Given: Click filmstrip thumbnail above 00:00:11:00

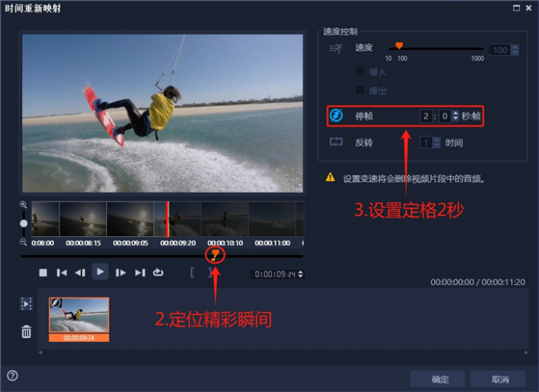Looking at the screenshot, I should (x=272, y=219).
